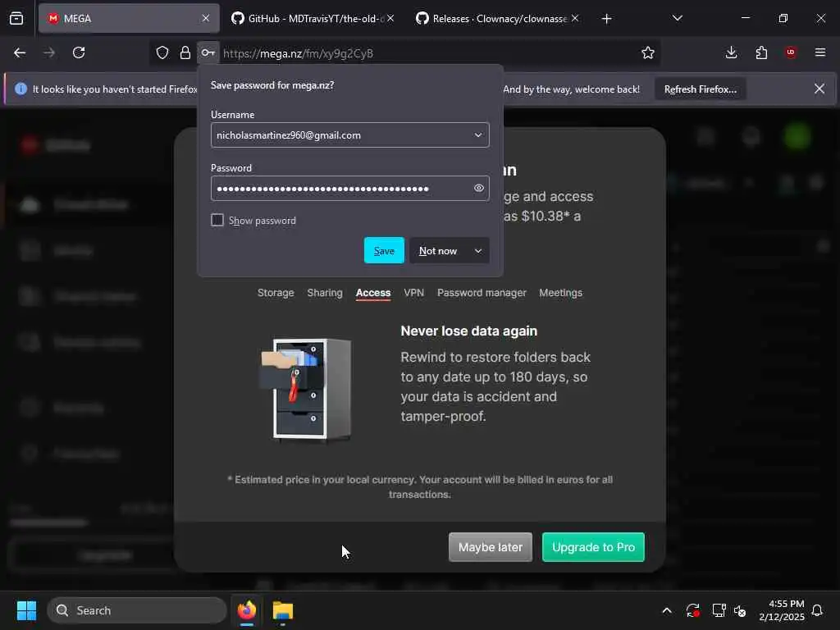Switch to the MDTravisYT GitHub tab
Viewport: 840px width, 630px height.
coord(313,18)
